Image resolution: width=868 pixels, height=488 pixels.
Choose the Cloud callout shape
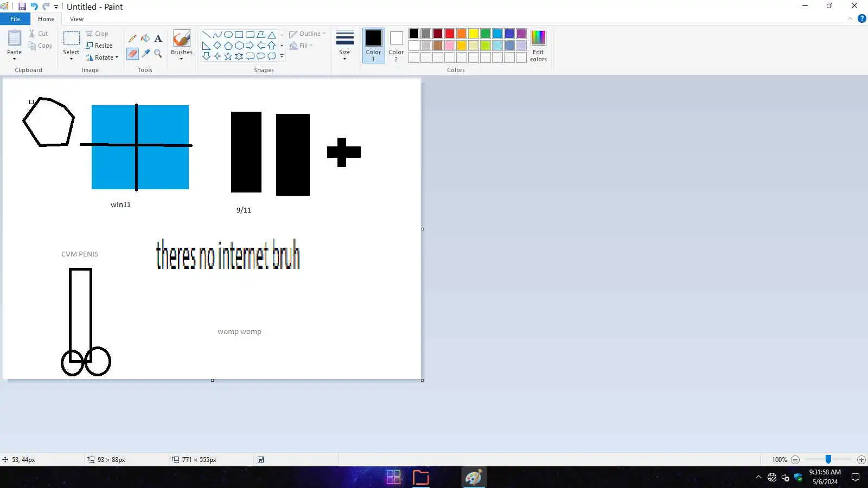pos(272,56)
